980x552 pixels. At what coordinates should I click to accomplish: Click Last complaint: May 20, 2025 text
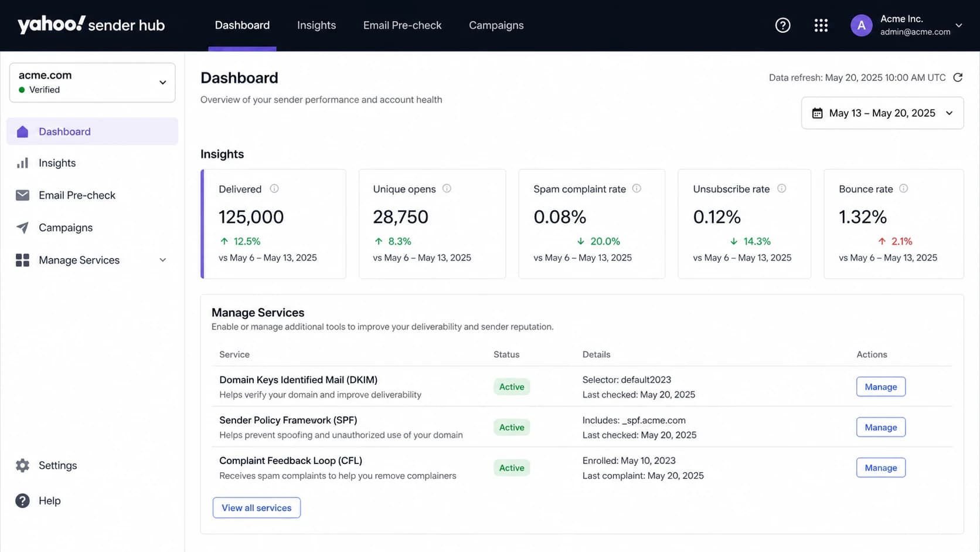pyautogui.click(x=643, y=476)
